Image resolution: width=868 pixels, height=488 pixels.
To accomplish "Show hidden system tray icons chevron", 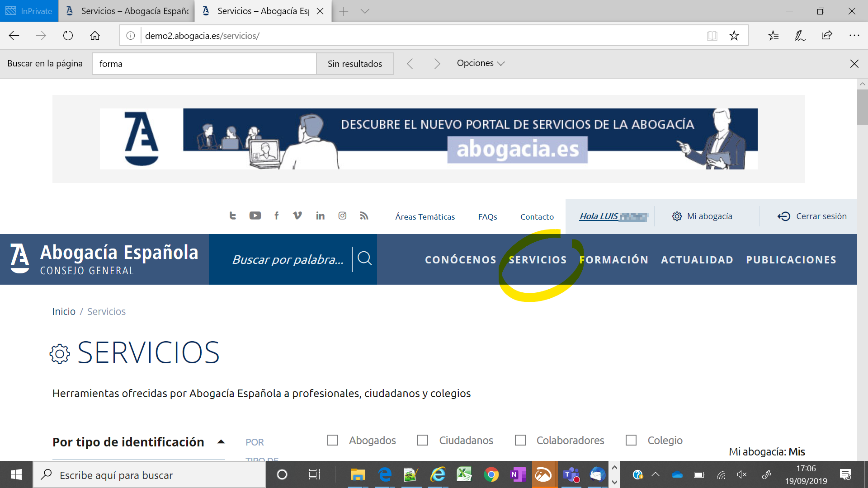I will (656, 474).
